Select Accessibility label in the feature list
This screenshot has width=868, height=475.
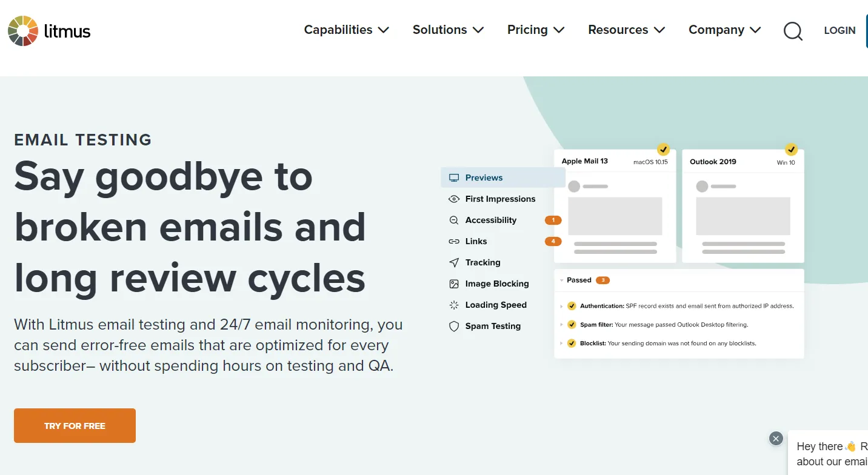point(491,220)
